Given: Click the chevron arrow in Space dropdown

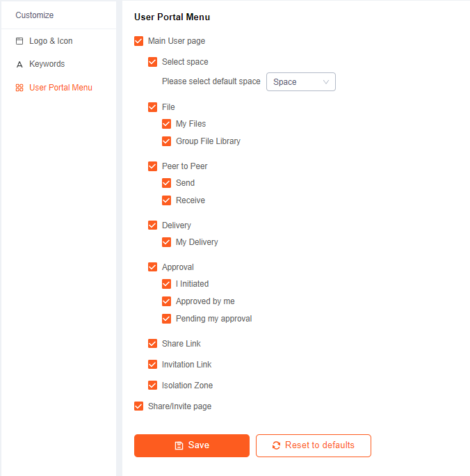Looking at the screenshot, I should [x=326, y=82].
